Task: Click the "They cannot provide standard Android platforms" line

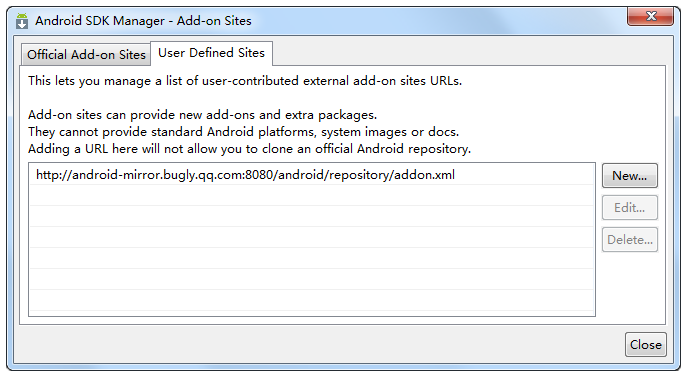Action: click(x=243, y=132)
